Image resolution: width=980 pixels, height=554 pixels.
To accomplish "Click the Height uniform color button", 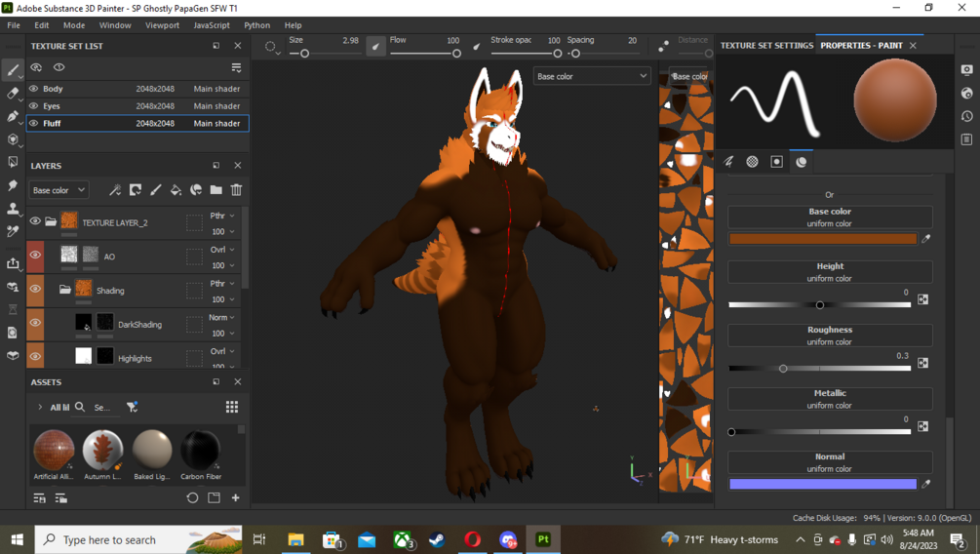I will pyautogui.click(x=830, y=272).
